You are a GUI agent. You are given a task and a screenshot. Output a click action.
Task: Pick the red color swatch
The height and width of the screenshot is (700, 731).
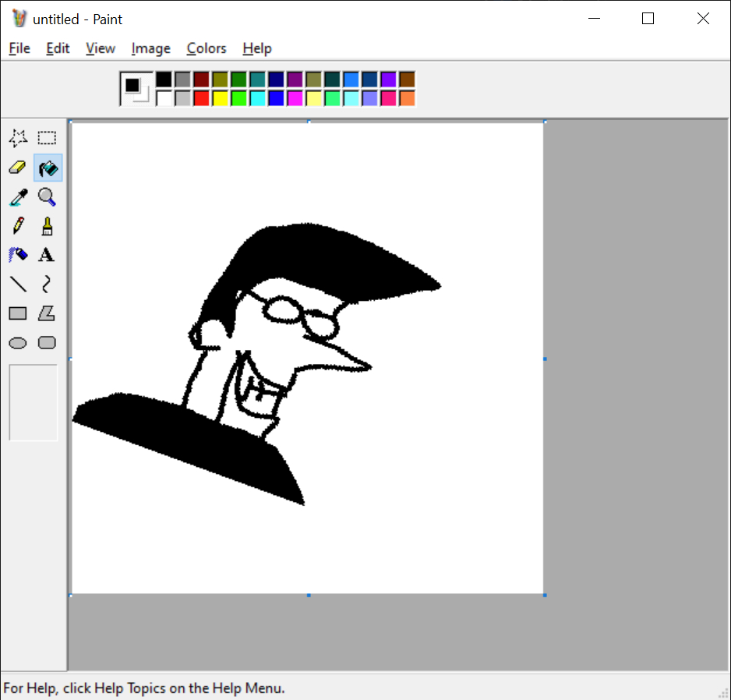(x=201, y=98)
